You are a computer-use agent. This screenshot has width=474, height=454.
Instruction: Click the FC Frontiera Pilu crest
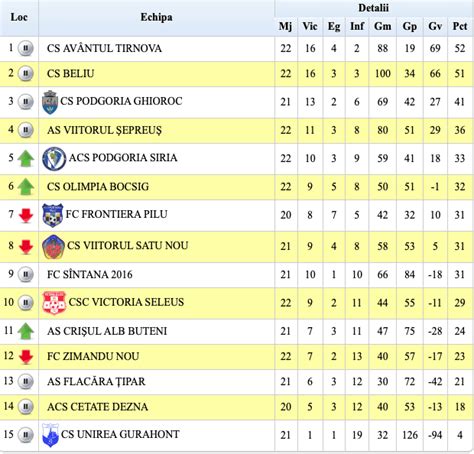pos(53,215)
